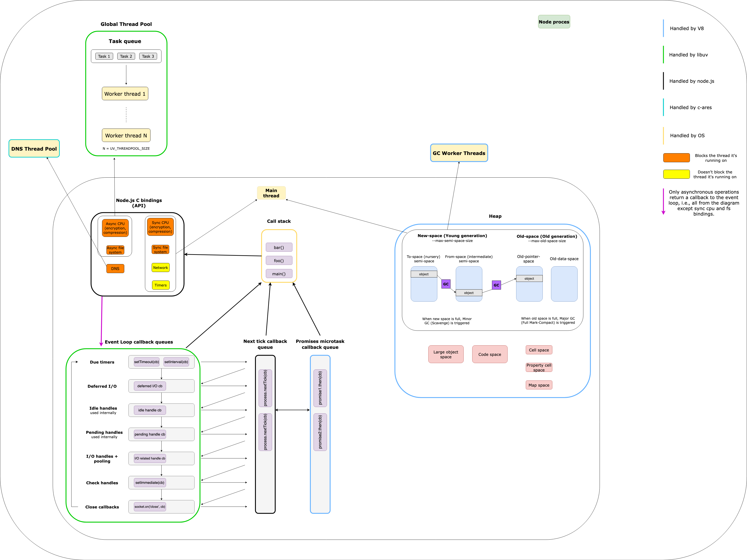Click the N = UV_THREADPOOL_SIZE note
747x560 pixels.
(x=126, y=149)
